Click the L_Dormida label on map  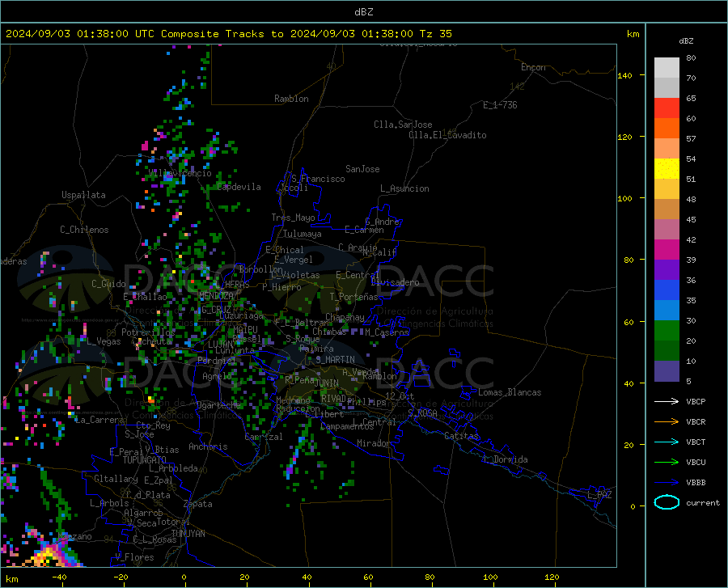point(505,459)
